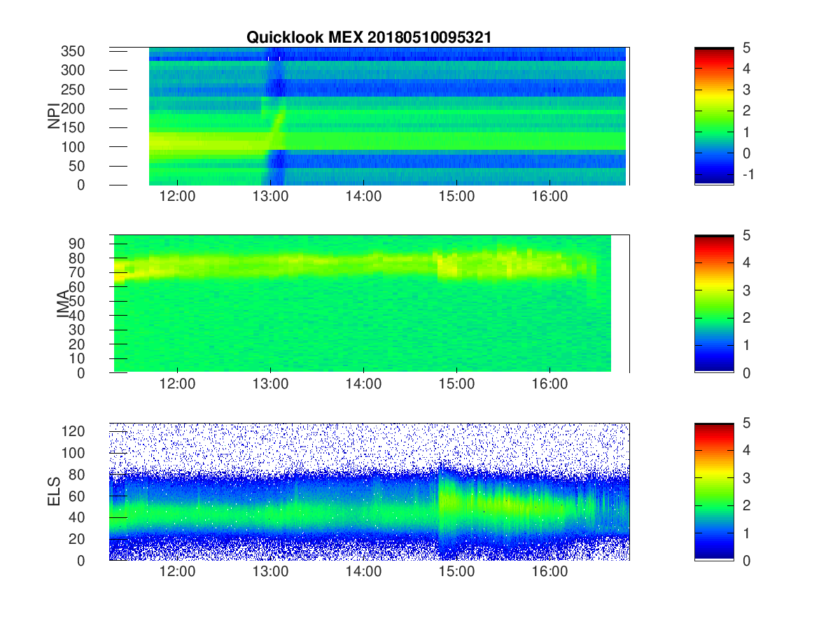Select the IMA spectrogram plot area
The width and height of the screenshot is (840, 630).
click(370, 304)
